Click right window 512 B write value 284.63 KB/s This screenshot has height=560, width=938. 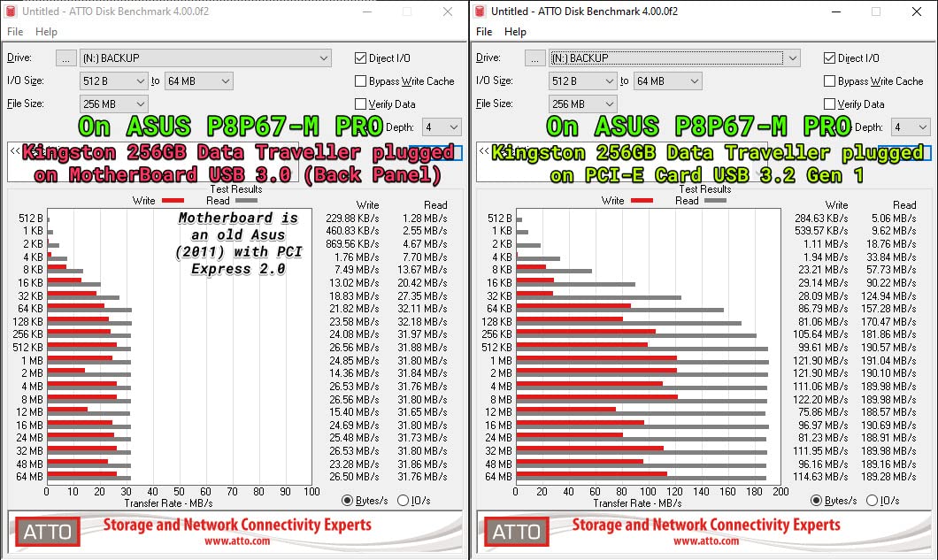(x=821, y=219)
